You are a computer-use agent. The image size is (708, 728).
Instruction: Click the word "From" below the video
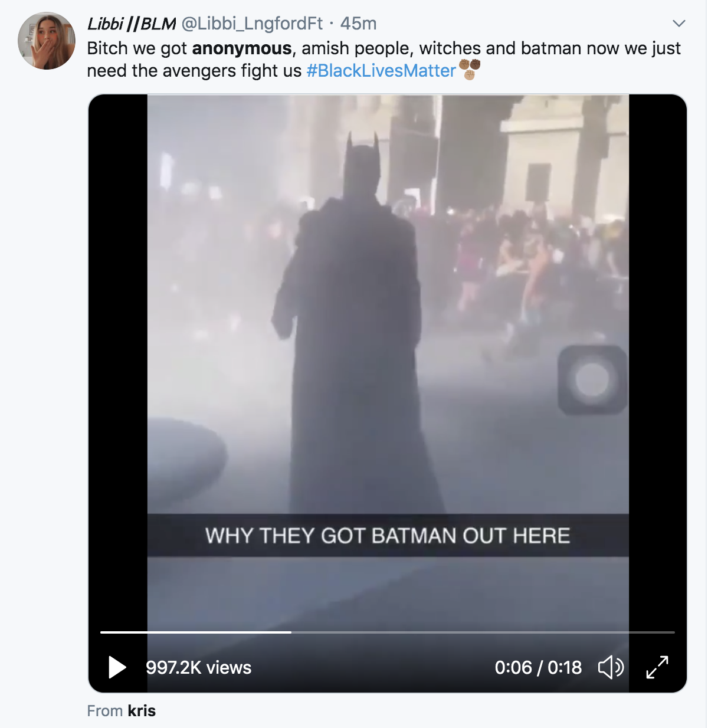pos(105,711)
